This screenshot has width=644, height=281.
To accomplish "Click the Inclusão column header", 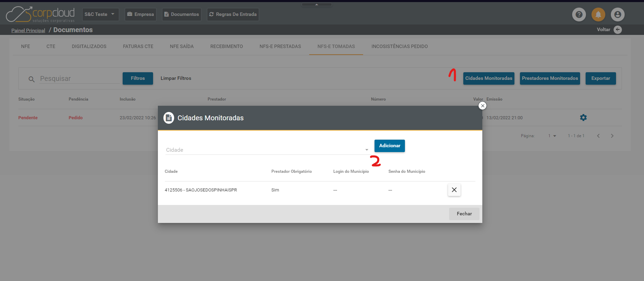I will 127,99.
